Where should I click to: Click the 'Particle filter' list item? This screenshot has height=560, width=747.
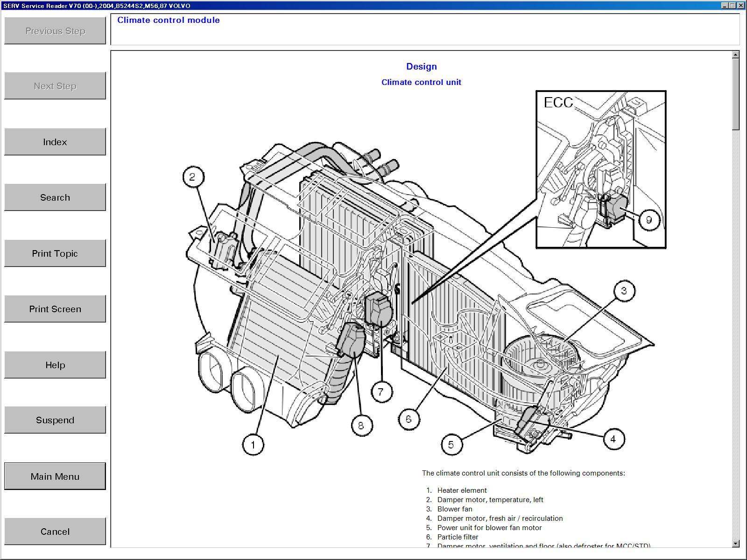pyautogui.click(x=458, y=537)
